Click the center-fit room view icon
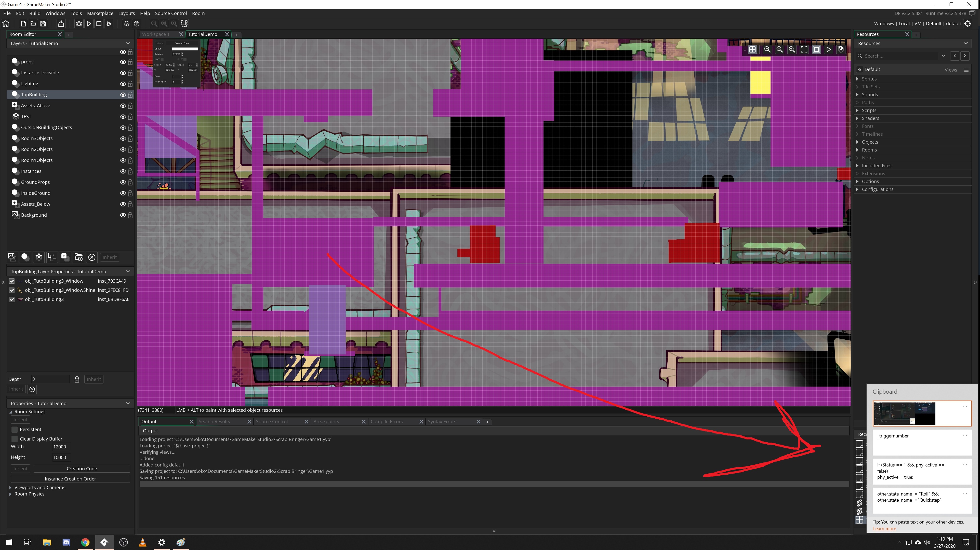 pos(804,49)
